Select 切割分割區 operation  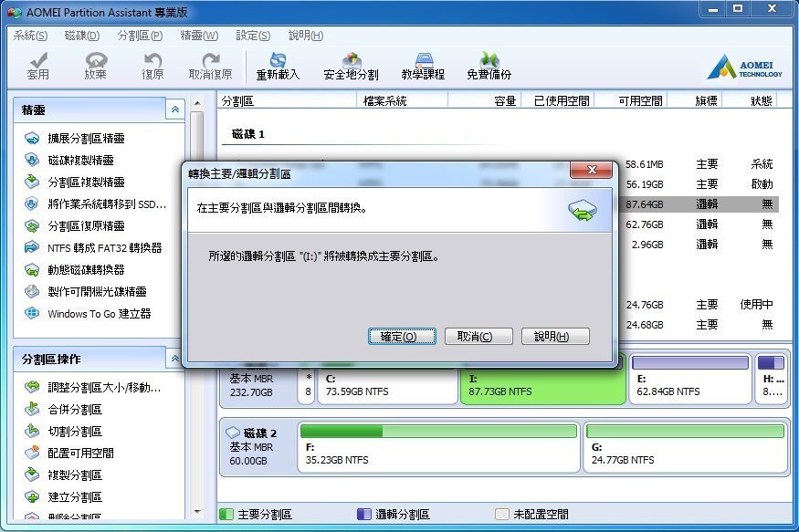point(63,432)
